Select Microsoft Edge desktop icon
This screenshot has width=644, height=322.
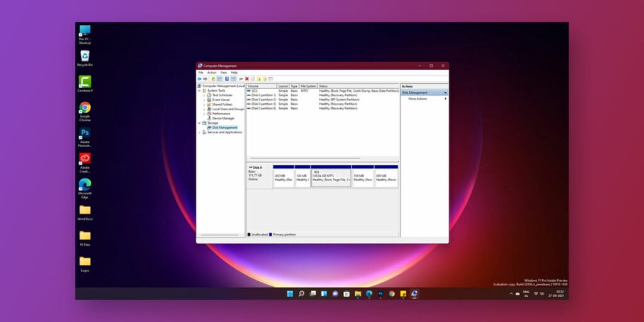pyautogui.click(x=85, y=189)
